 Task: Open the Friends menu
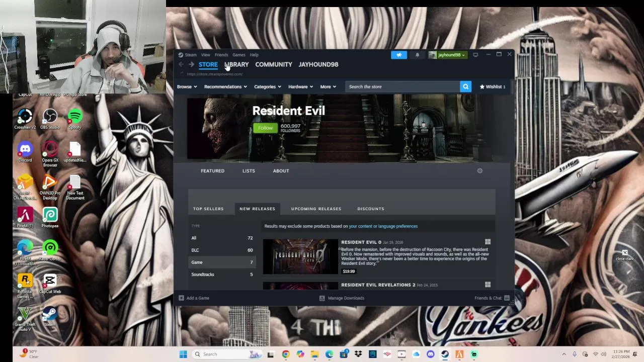tap(221, 55)
